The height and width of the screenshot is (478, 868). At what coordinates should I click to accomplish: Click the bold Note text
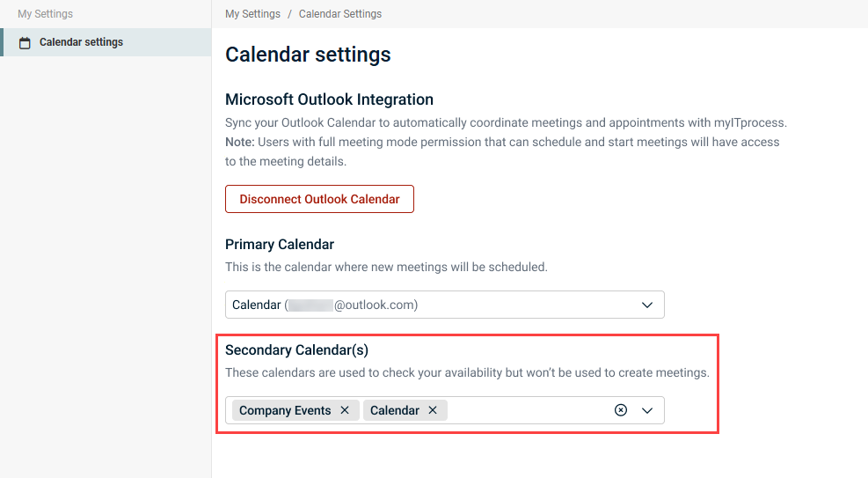[239, 142]
